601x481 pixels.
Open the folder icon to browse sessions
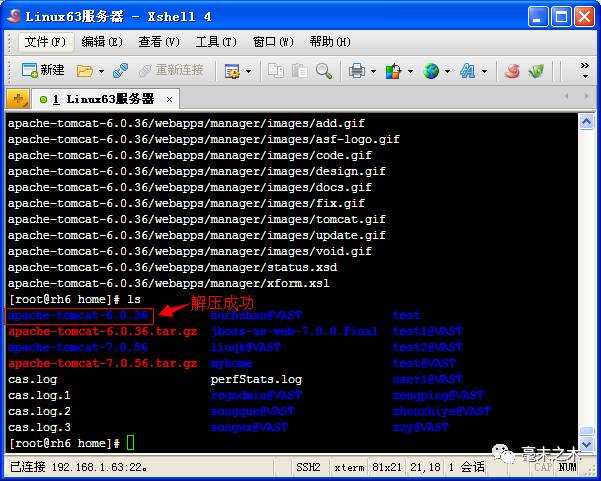(85, 71)
